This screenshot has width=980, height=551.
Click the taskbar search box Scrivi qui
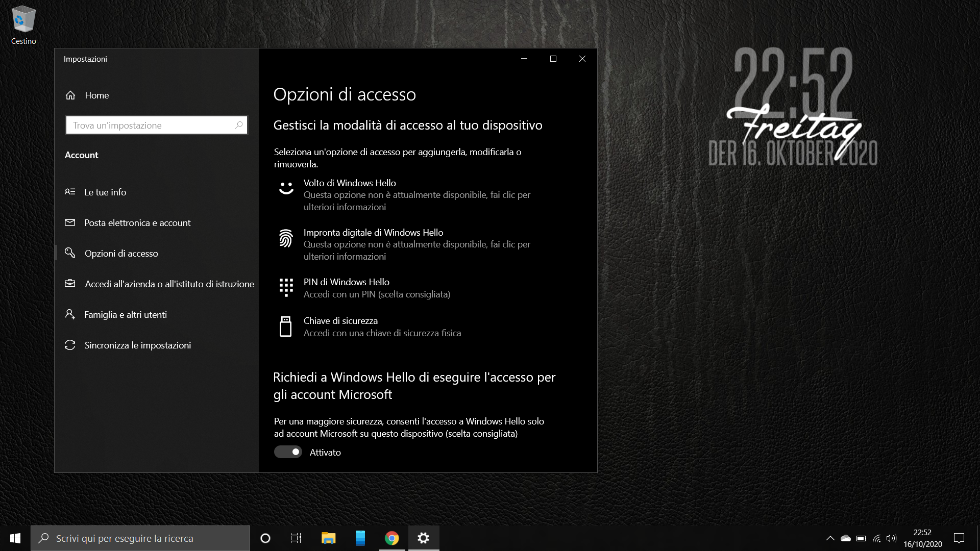(140, 538)
